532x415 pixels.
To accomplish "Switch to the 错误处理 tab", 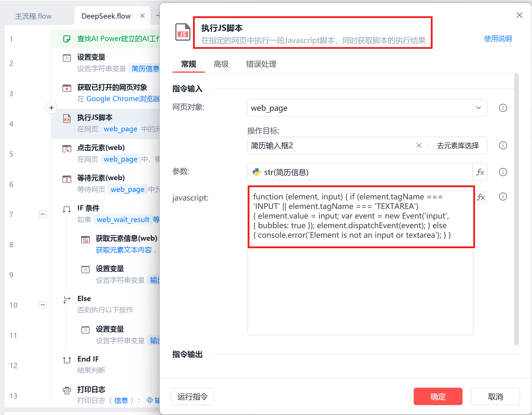I will pyautogui.click(x=261, y=64).
